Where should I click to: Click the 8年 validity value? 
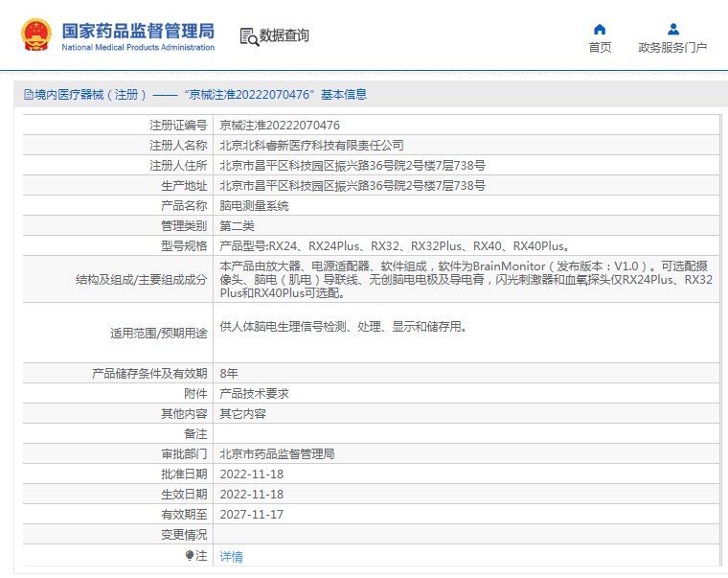[x=229, y=374]
